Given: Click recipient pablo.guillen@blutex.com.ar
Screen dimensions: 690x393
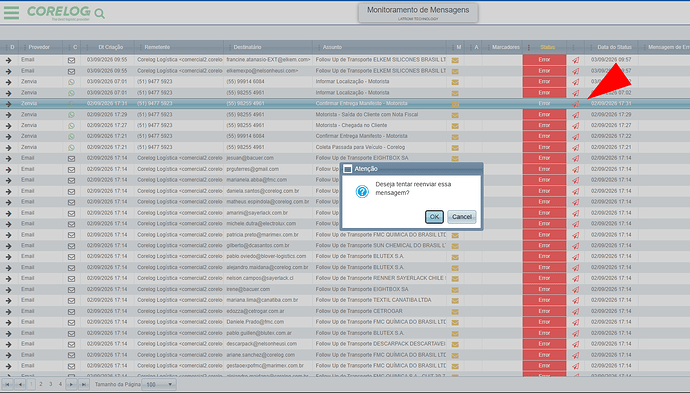Looking at the screenshot, I should point(259,333).
